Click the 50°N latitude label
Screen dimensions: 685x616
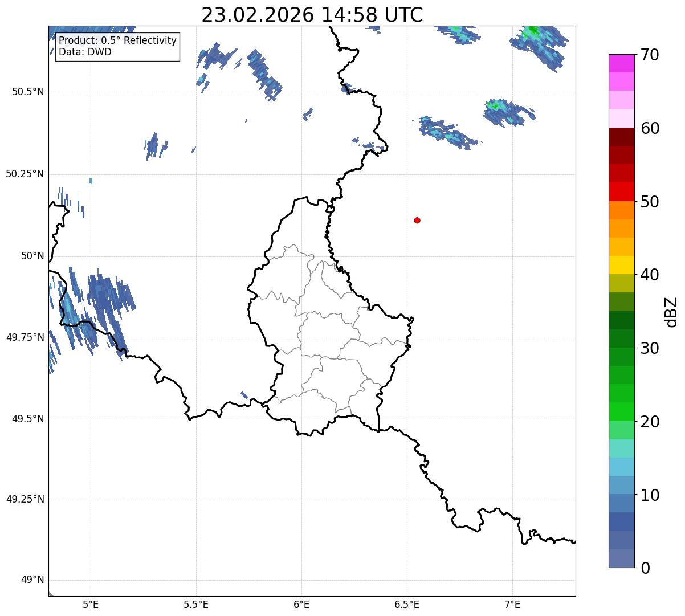32,256
